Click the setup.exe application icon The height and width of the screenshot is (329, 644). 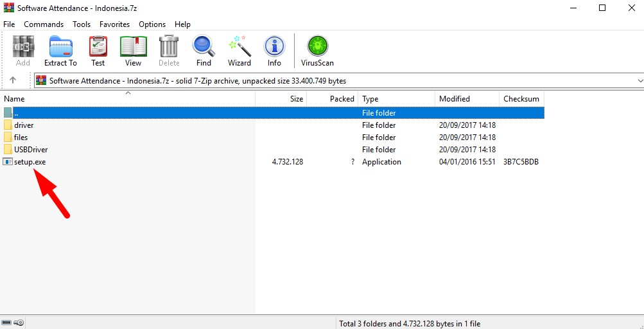tap(8, 162)
